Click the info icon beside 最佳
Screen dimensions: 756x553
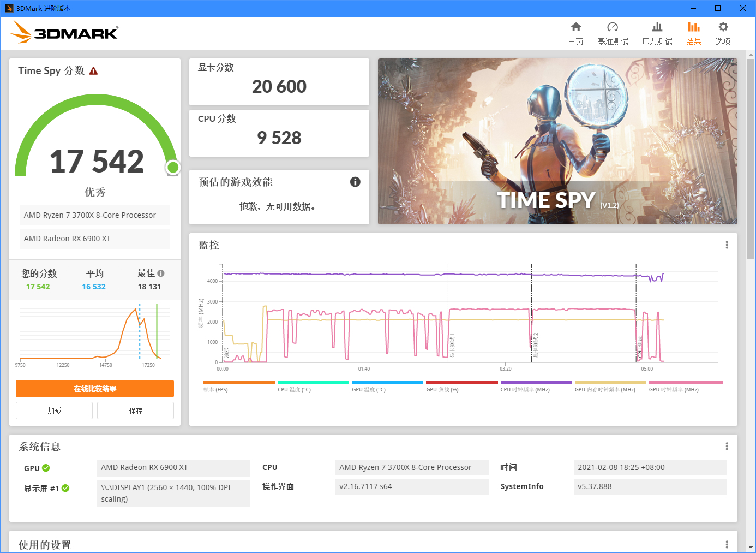click(x=161, y=273)
